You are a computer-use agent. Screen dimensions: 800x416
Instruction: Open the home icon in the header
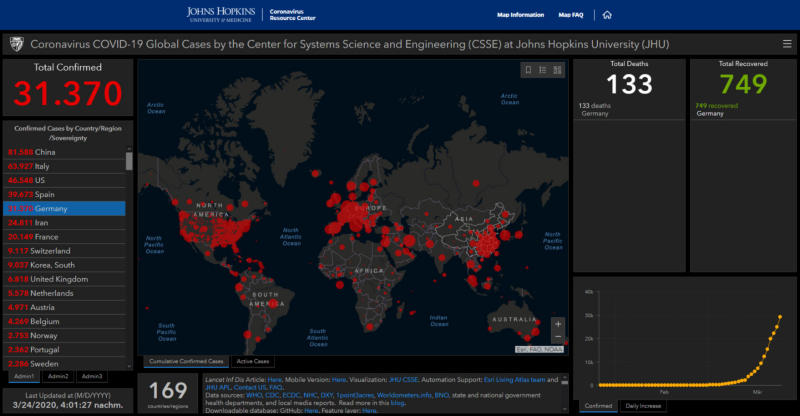(607, 15)
